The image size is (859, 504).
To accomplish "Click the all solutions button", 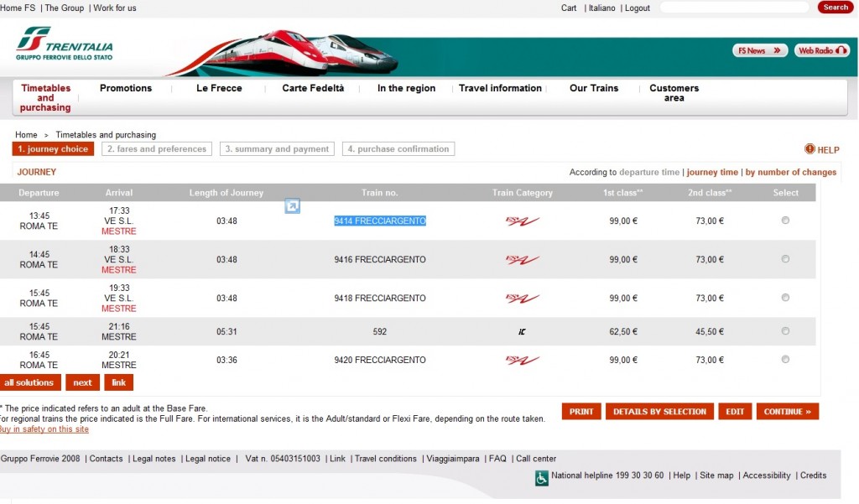I will (x=29, y=382).
